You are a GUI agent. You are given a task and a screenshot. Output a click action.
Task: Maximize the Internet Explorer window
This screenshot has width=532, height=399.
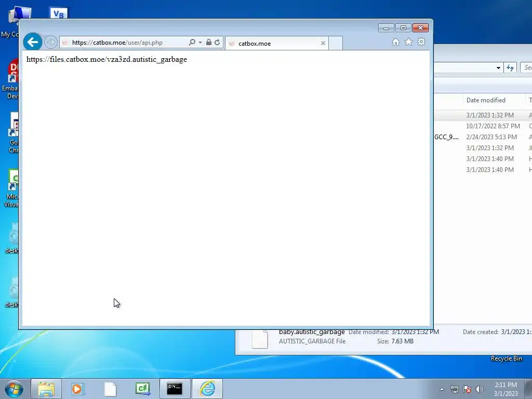click(x=403, y=28)
